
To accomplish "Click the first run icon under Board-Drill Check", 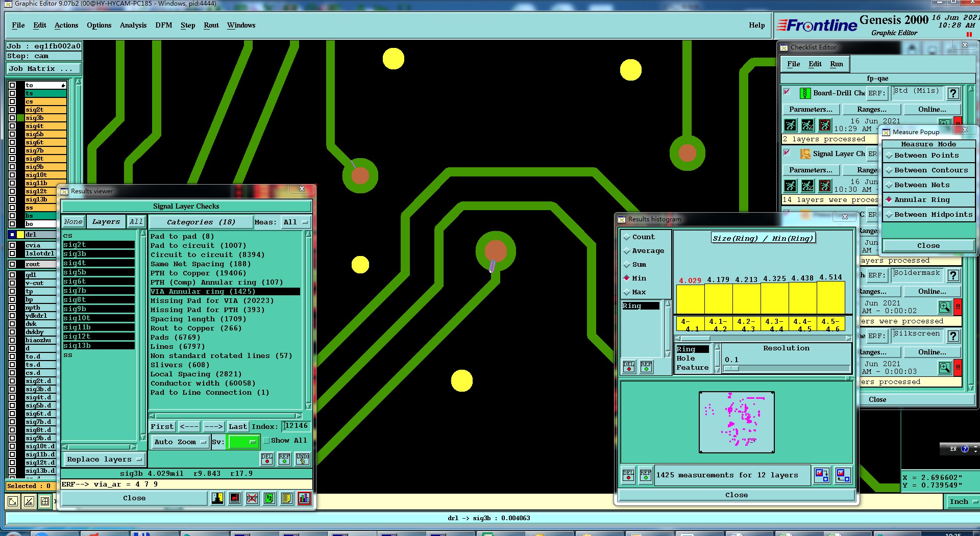I will tap(790, 125).
